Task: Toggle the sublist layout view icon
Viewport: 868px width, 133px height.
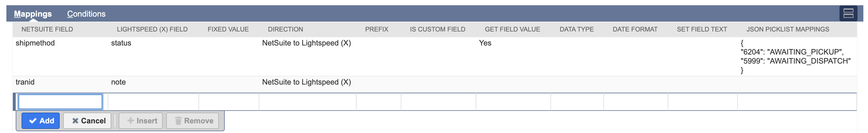Action: [x=848, y=13]
